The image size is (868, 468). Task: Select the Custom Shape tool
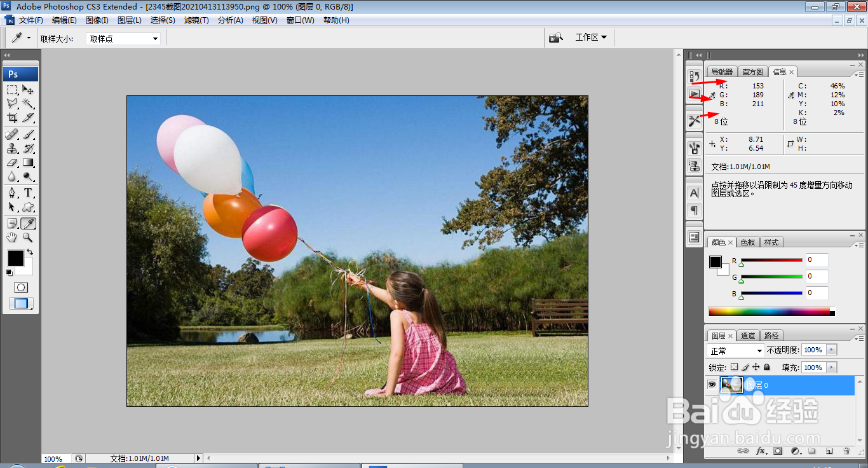tap(28, 207)
